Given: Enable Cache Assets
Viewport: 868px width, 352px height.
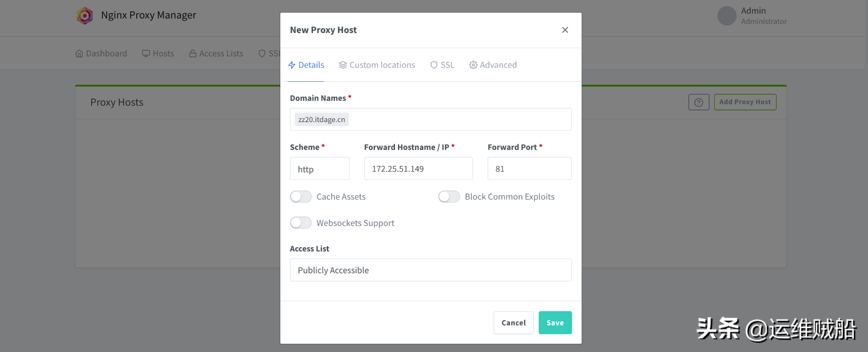Looking at the screenshot, I should tap(300, 196).
